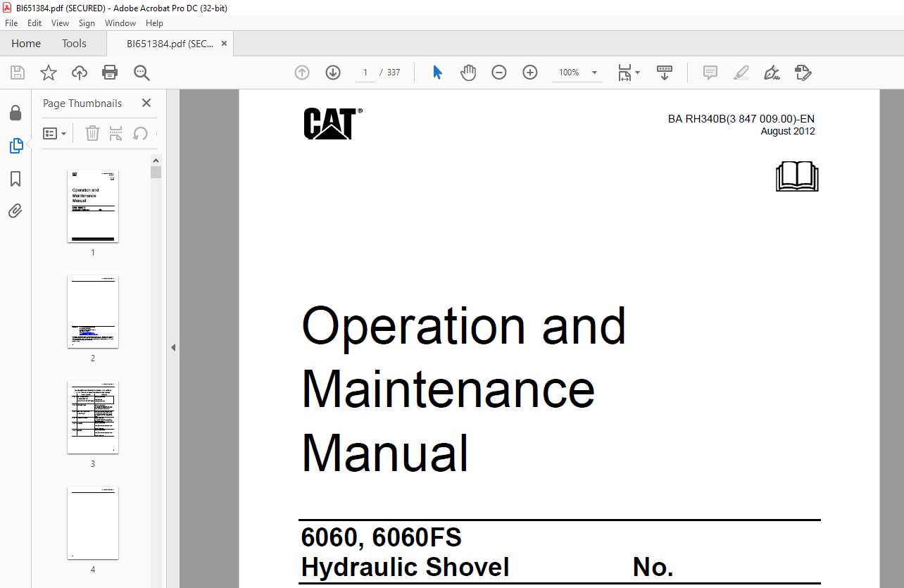Go to next page arrow
Screen dimensions: 904x588
point(333,73)
